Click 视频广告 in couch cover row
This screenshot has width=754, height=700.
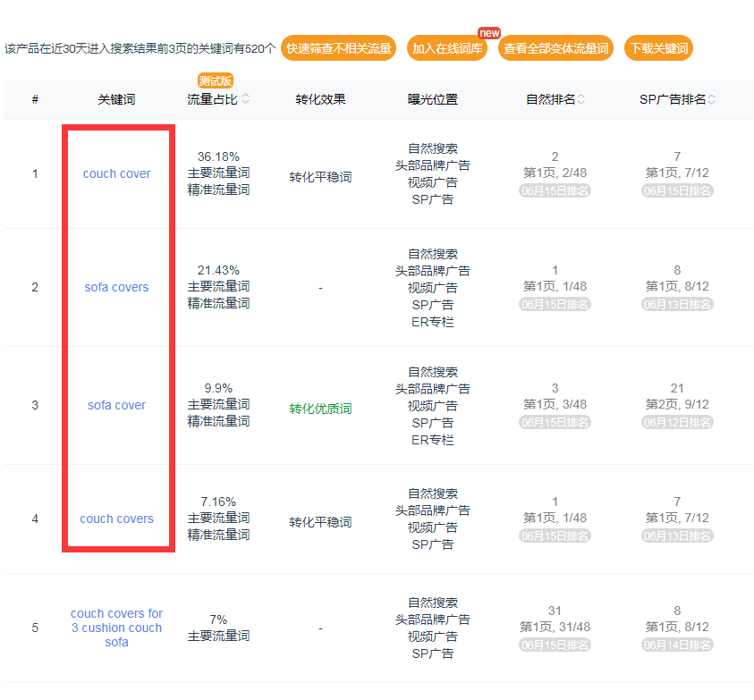433,182
